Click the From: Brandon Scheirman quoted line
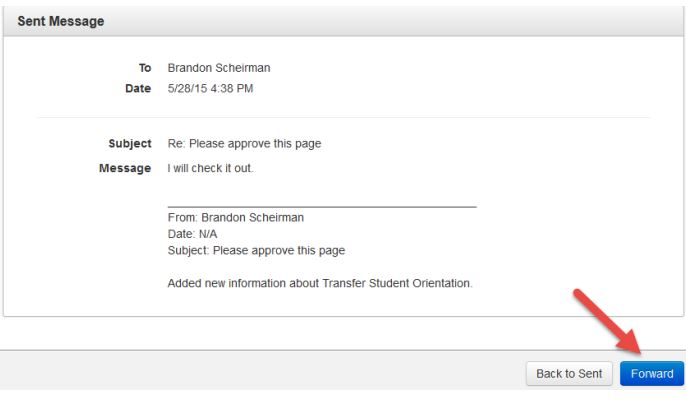The width and height of the screenshot is (686, 405). click(x=235, y=218)
